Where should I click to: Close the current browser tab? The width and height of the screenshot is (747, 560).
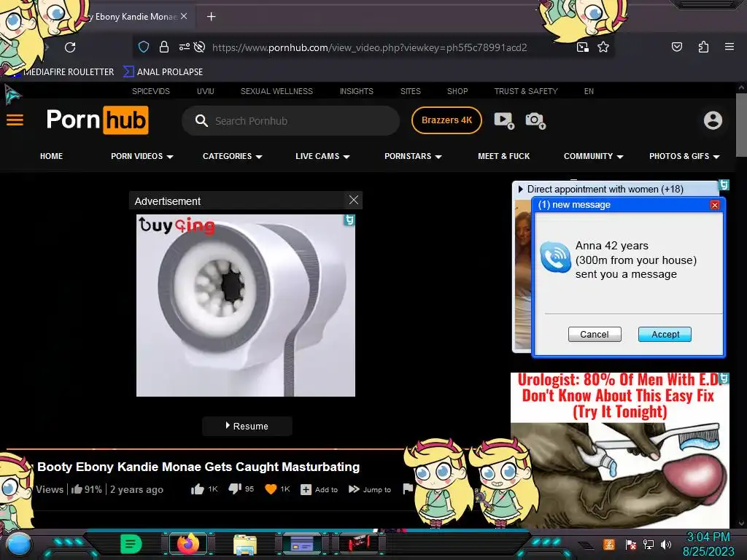tap(184, 16)
